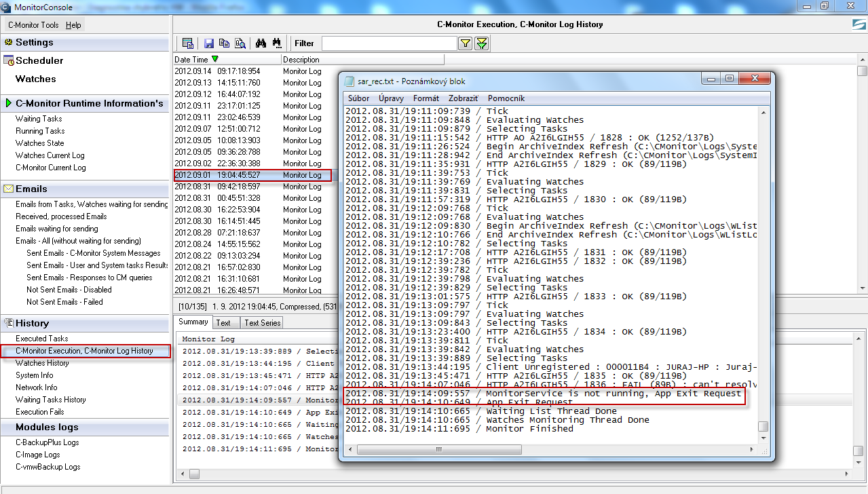Select Waiting Tasks in sidebar
This screenshot has height=494, width=868.
[39, 119]
